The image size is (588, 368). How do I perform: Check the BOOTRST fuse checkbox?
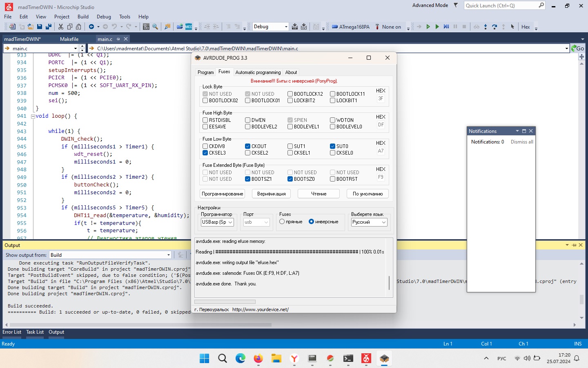tap(333, 179)
